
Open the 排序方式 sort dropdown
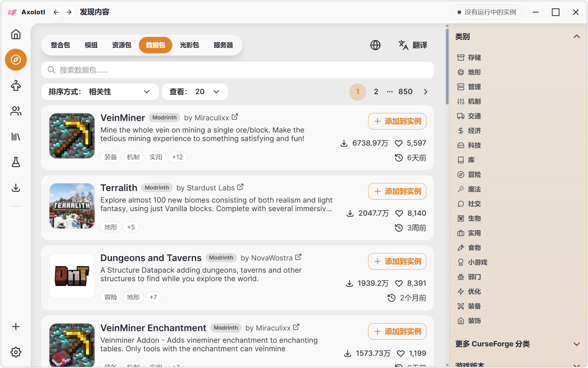(100, 92)
